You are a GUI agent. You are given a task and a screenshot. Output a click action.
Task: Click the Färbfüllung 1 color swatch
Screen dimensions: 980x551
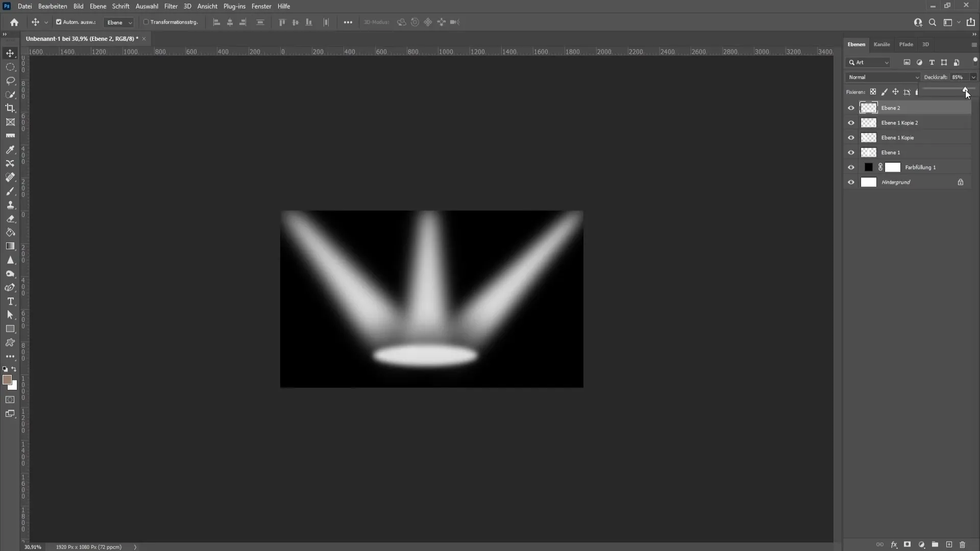click(x=869, y=167)
